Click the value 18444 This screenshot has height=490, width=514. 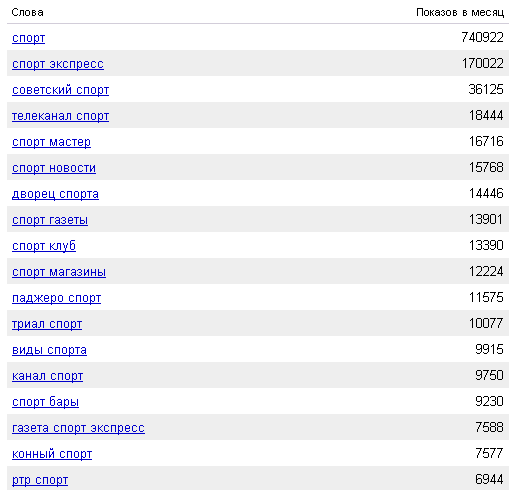486,115
